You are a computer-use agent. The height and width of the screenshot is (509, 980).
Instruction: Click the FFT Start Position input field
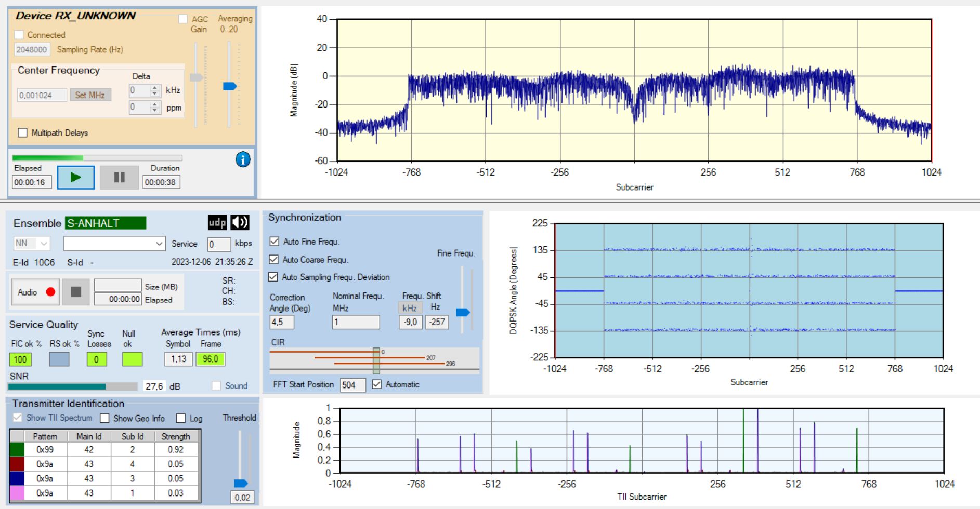click(352, 385)
